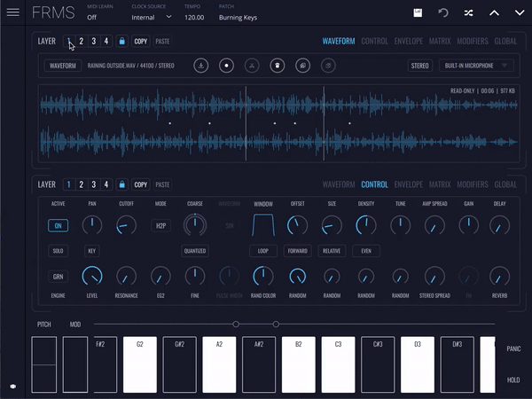Go to previous patch with up arrow
The width and height of the screenshot is (532, 399).
coord(494,12)
